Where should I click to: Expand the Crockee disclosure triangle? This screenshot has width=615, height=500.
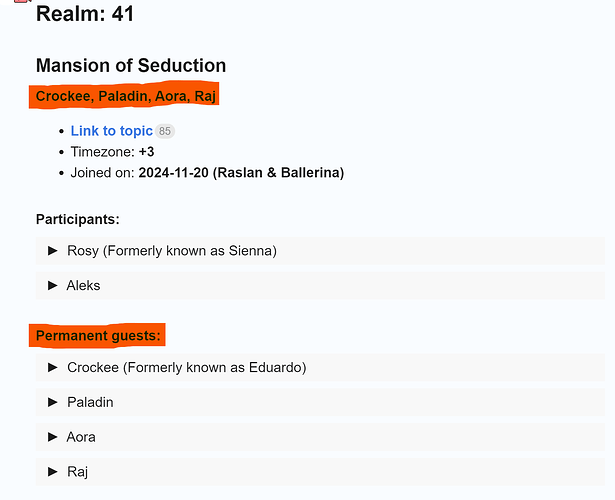pos(53,367)
